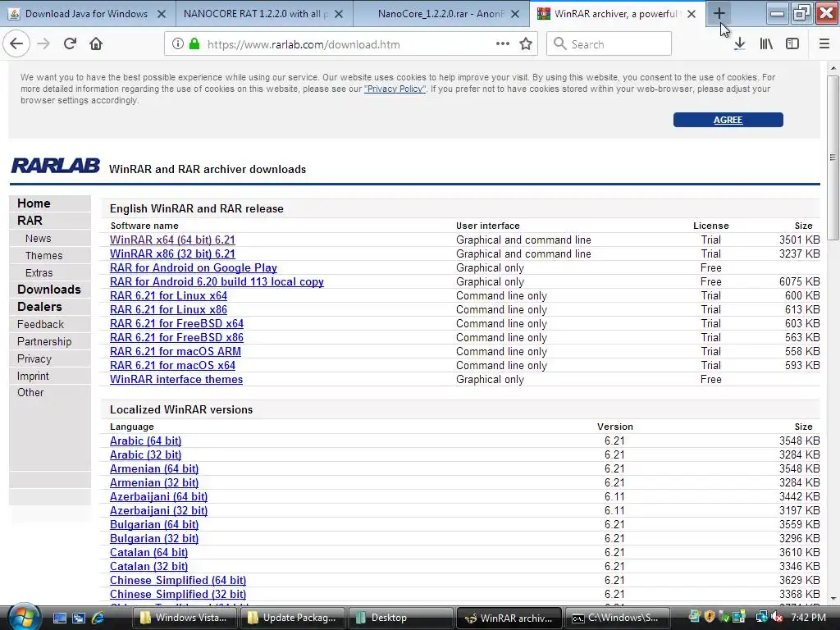Open Downloads in the side menu
This screenshot has height=630, width=840.
click(48, 290)
